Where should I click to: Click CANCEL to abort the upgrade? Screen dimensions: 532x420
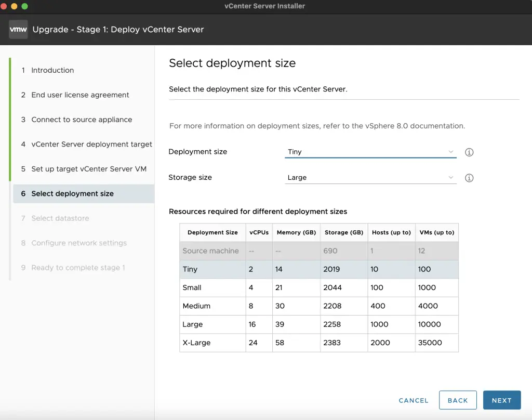413,400
